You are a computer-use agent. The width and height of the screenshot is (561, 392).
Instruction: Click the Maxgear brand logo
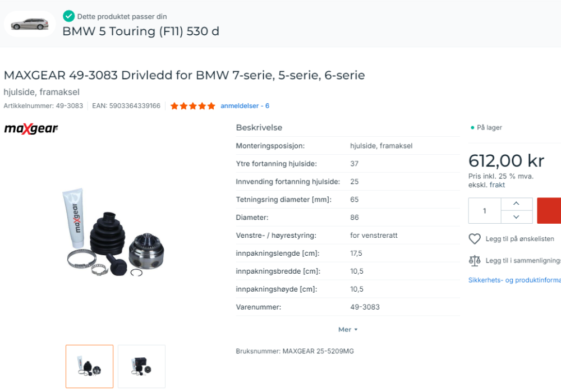(31, 129)
